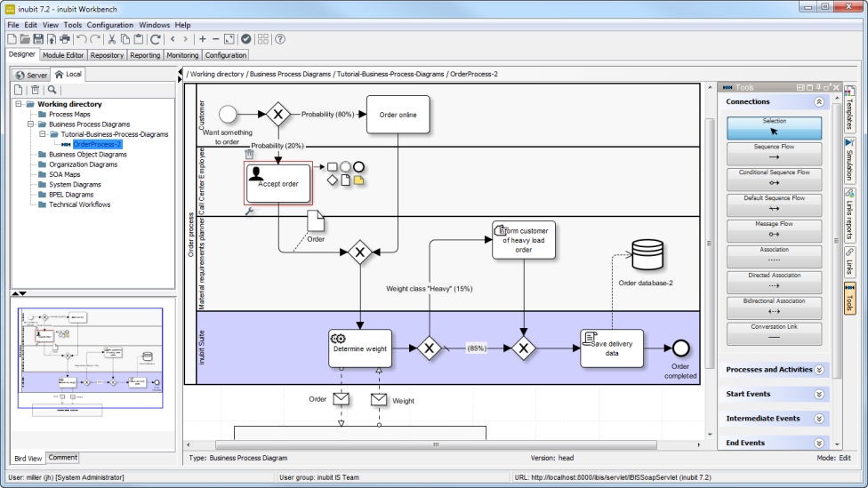The image size is (868, 488).
Task: Open the Simulation side panel
Action: click(849, 158)
